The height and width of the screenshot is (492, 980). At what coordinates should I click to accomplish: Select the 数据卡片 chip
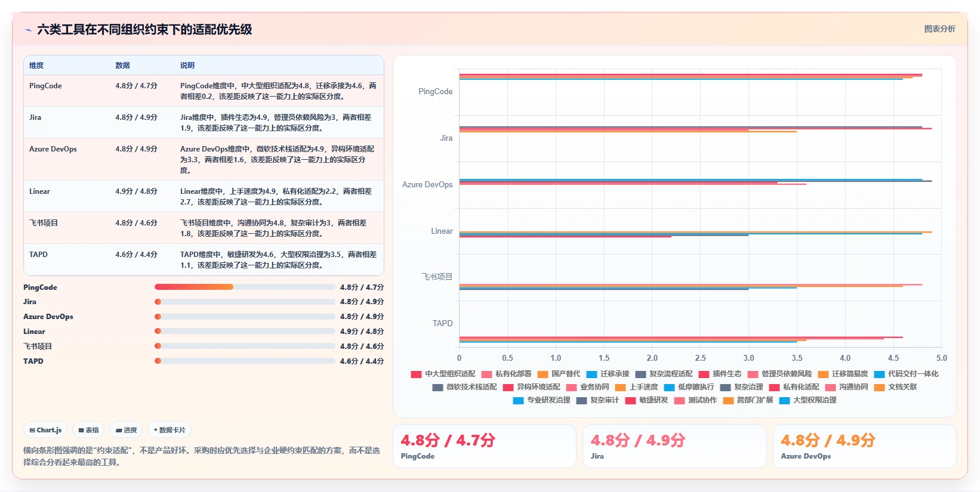pos(170,430)
